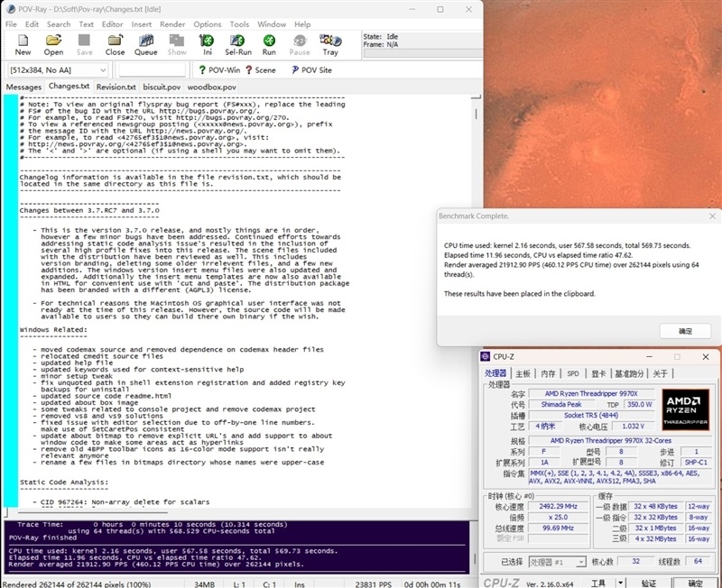Screen dimensions: 722x588
Task: Start rendering with the Run icon
Action: [x=269, y=44]
